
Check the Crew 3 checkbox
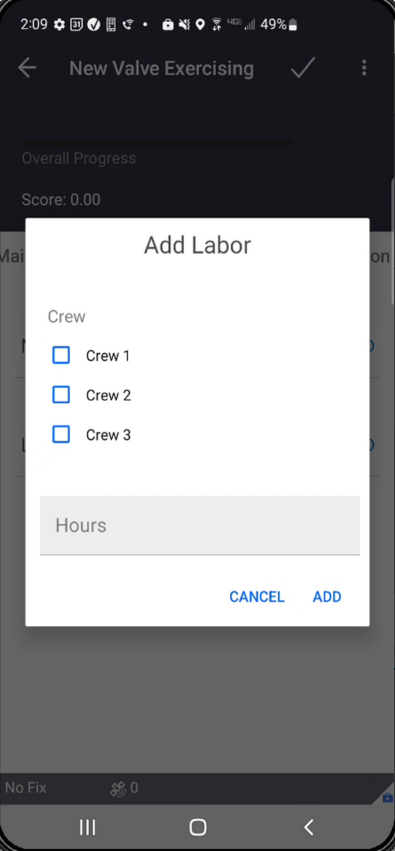(x=61, y=434)
